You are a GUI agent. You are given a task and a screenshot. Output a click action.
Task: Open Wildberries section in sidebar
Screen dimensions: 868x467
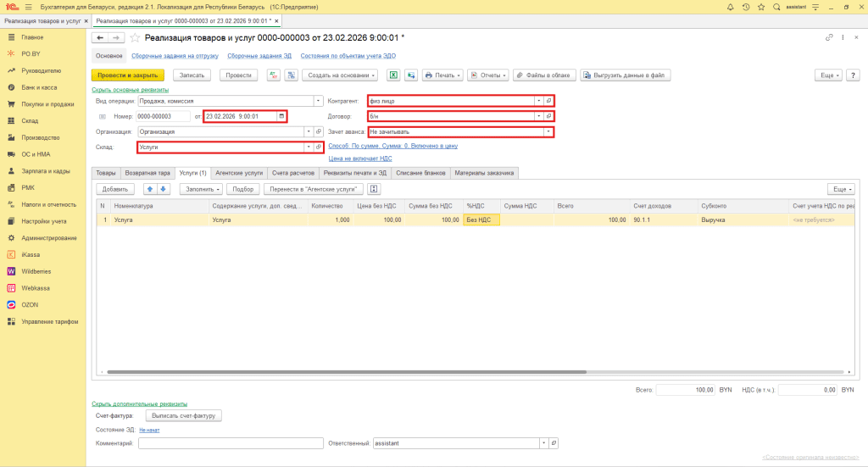(36, 271)
